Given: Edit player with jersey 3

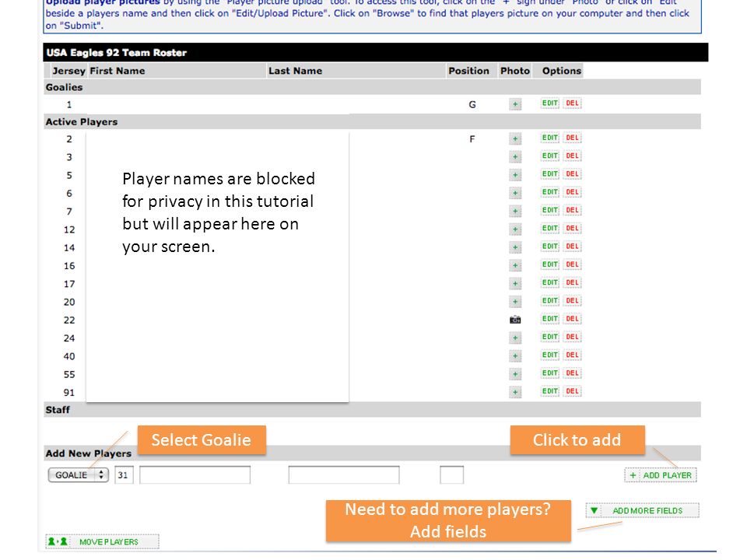Looking at the screenshot, I should 550,156.
